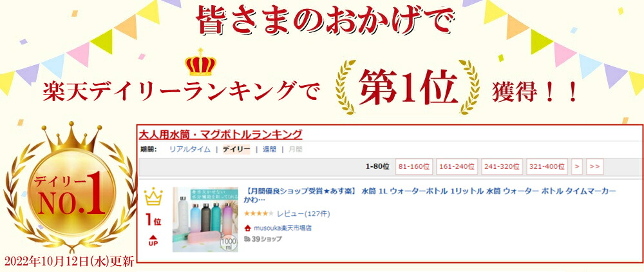The height and width of the screenshot is (272, 644).
Task: Click the yellow crown 1位 rank icon
Action: 153,197
